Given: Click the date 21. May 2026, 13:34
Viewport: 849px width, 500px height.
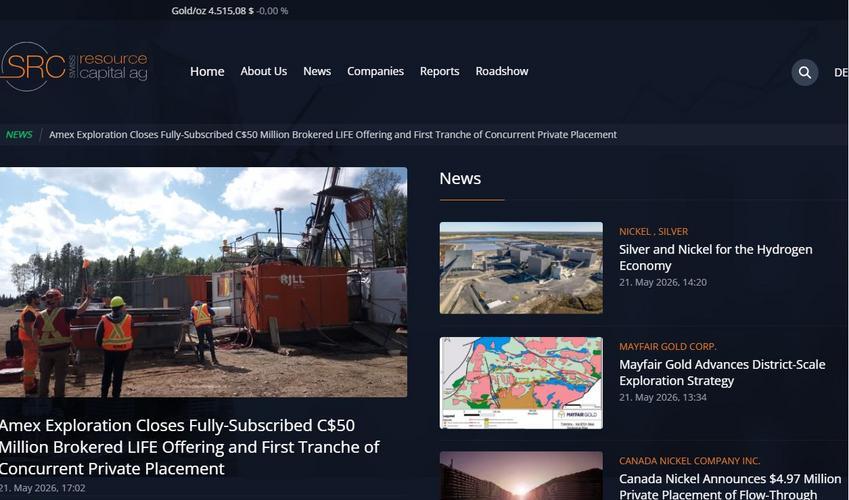Looking at the screenshot, I should [x=663, y=398].
